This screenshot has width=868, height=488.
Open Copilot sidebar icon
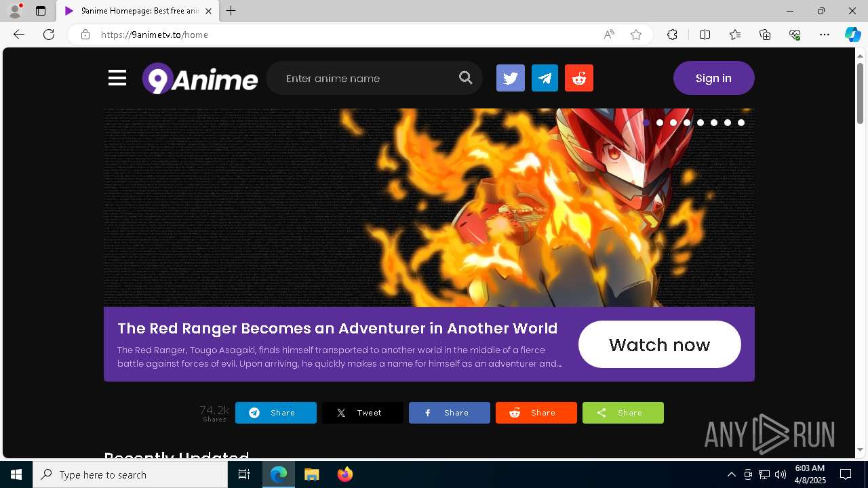[x=852, y=35]
